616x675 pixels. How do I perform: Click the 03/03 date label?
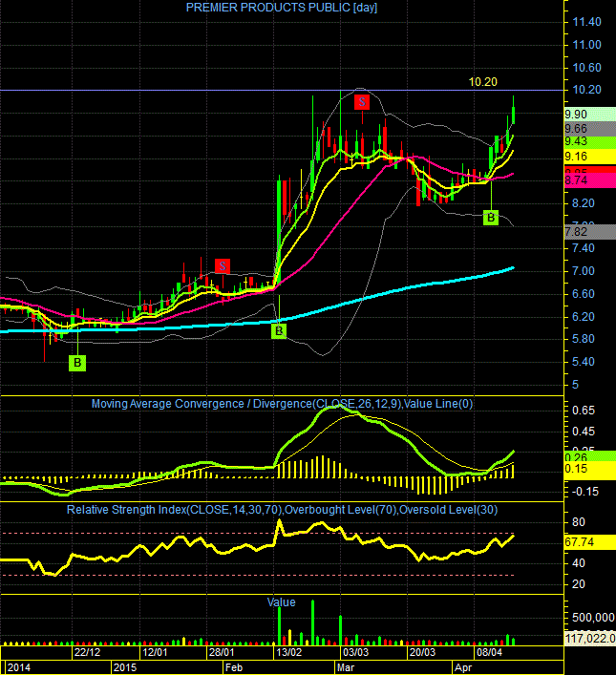(x=356, y=652)
